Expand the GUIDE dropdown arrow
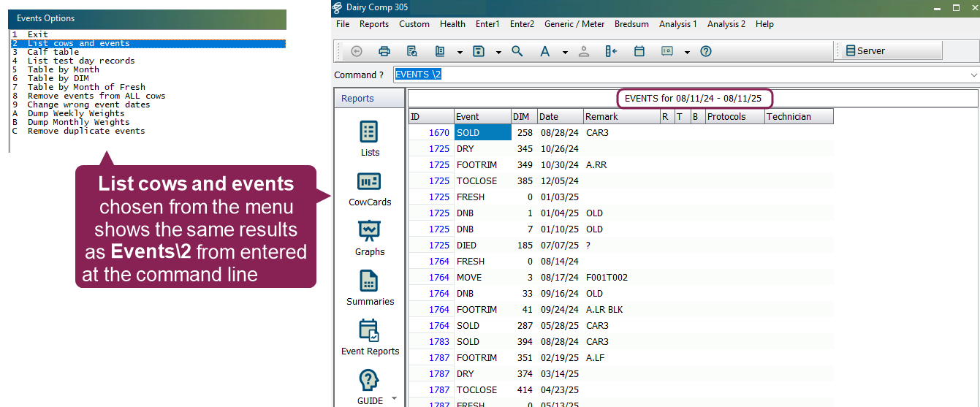 tap(395, 398)
